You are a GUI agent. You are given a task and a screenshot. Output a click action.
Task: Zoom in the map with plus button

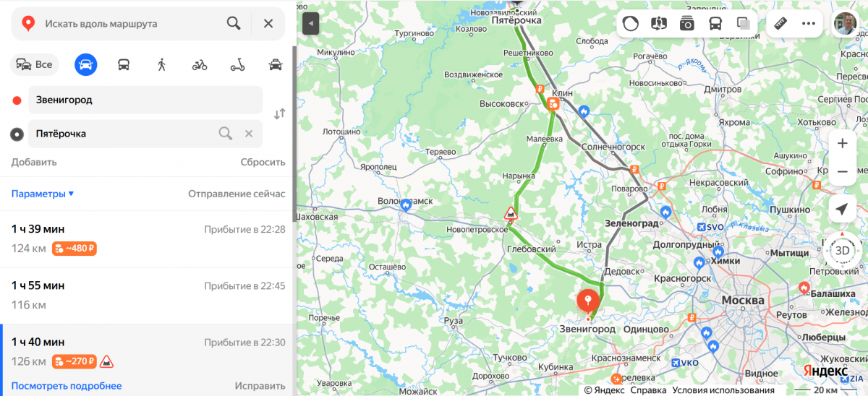point(842,143)
